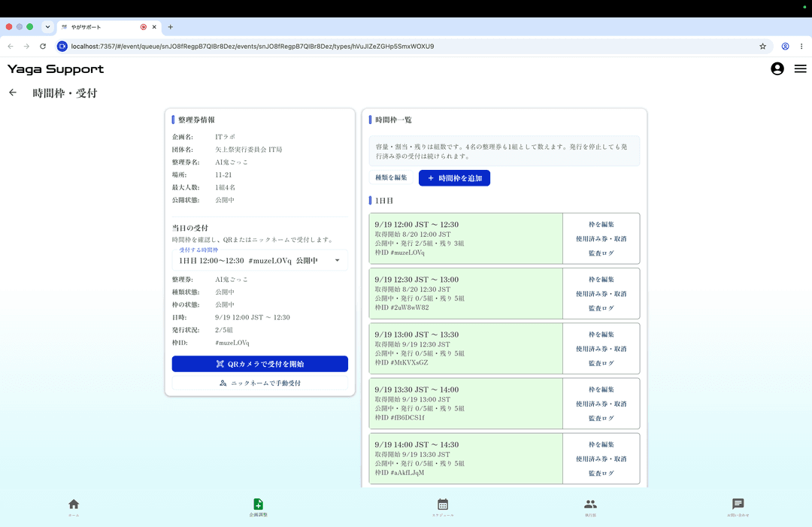
Task: Click the 整理券情報 panel heading
Action: coord(196,120)
